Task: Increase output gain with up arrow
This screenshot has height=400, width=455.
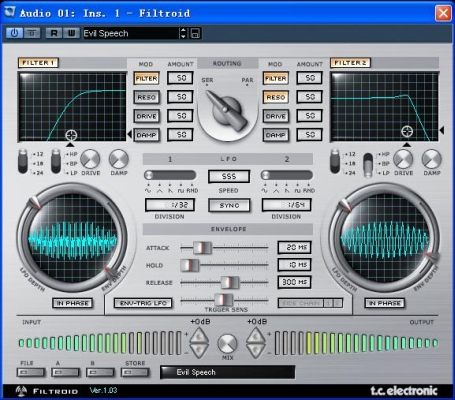Action: (256, 336)
